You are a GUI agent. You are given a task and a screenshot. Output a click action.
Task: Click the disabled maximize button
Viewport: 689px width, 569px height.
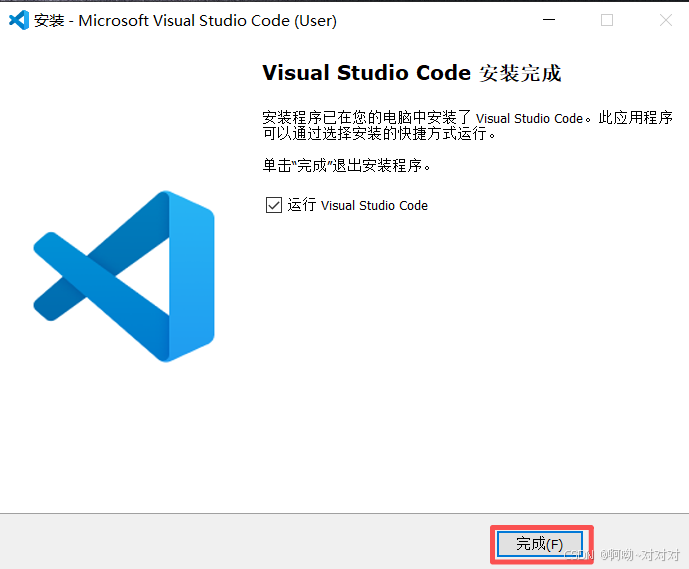pyautogui.click(x=607, y=20)
